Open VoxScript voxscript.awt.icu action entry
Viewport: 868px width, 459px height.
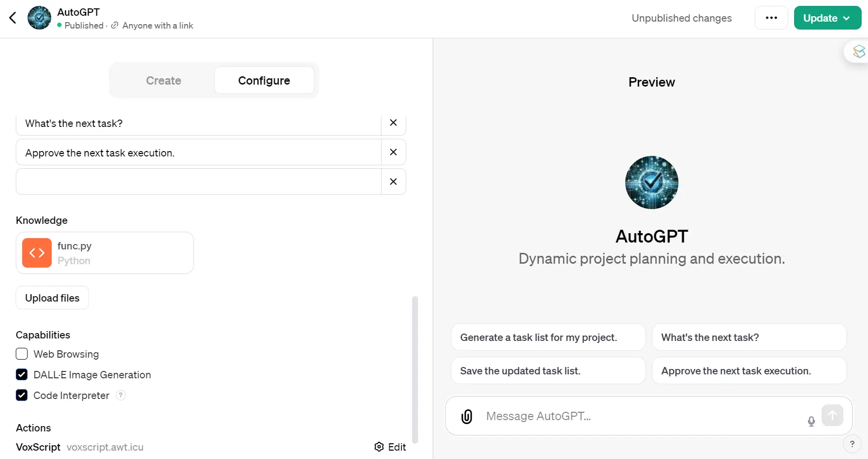click(x=80, y=447)
